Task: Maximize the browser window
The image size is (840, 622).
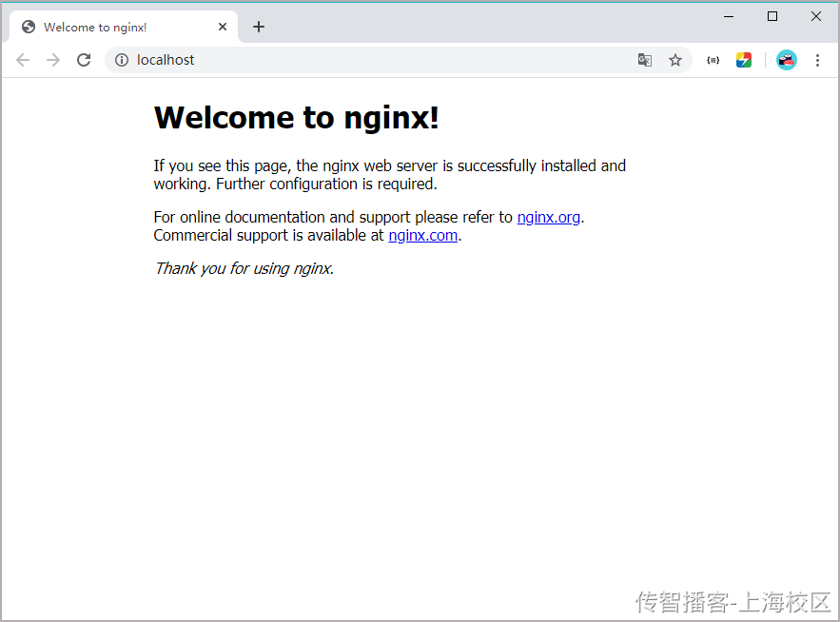Action: click(772, 16)
